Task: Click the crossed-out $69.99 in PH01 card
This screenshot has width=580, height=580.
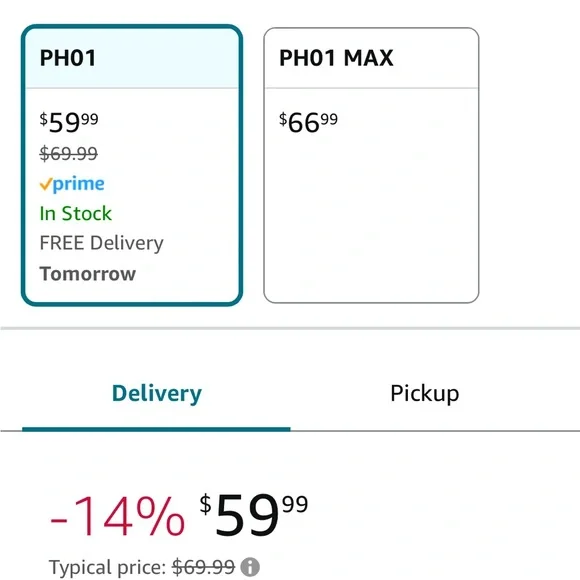Action: (x=69, y=153)
